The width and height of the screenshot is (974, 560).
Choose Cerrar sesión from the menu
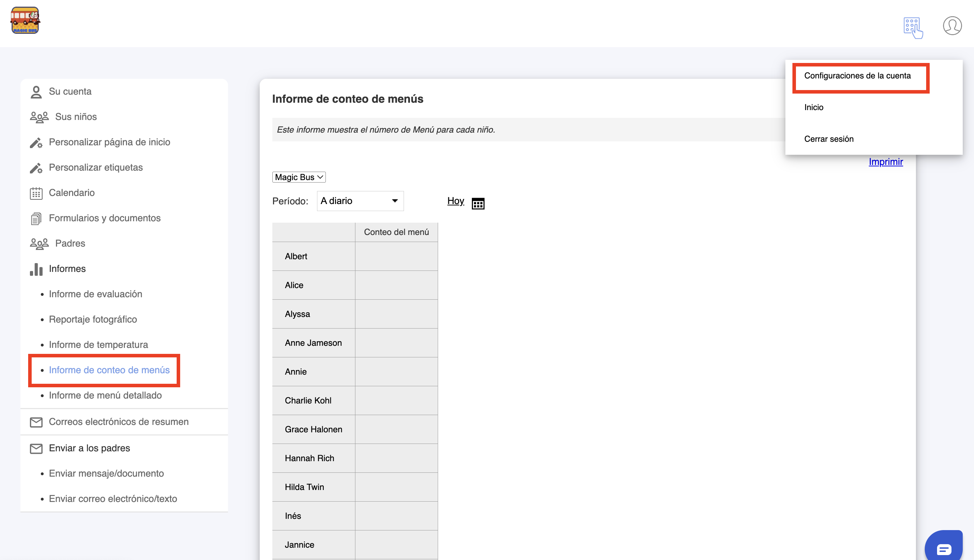[829, 139]
